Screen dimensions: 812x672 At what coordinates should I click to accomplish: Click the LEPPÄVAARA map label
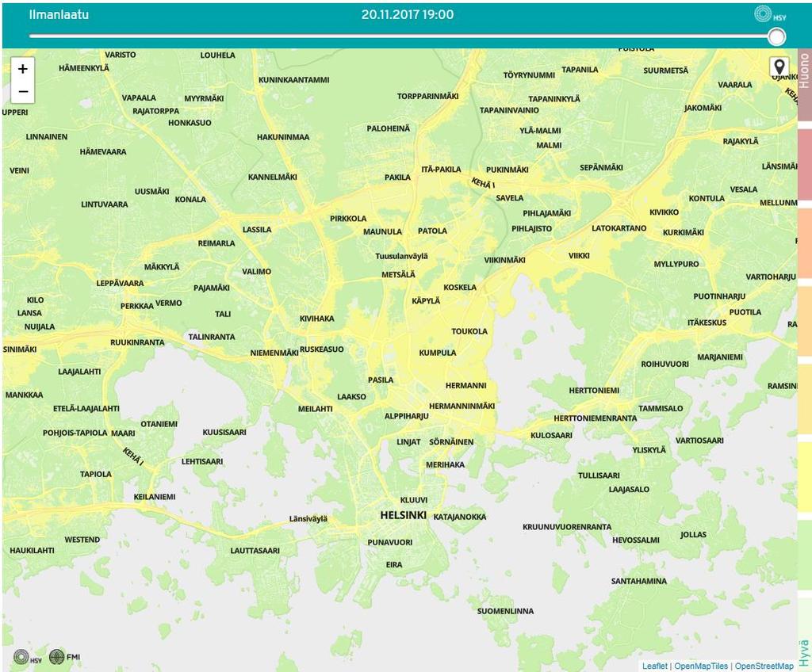click(121, 283)
